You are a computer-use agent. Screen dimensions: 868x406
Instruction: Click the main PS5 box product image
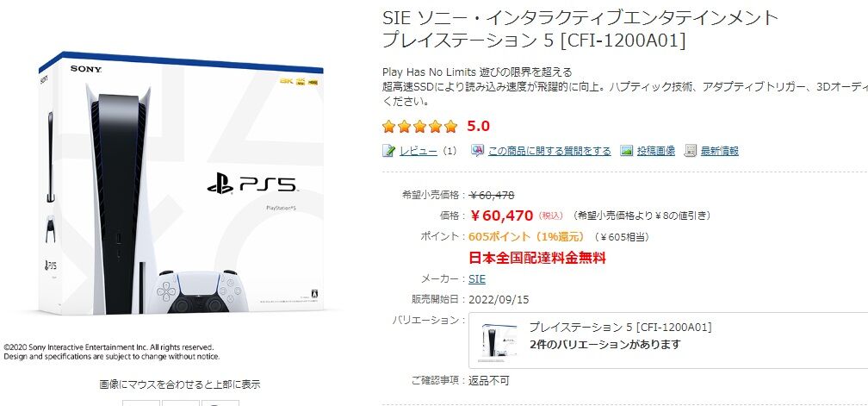click(181, 183)
